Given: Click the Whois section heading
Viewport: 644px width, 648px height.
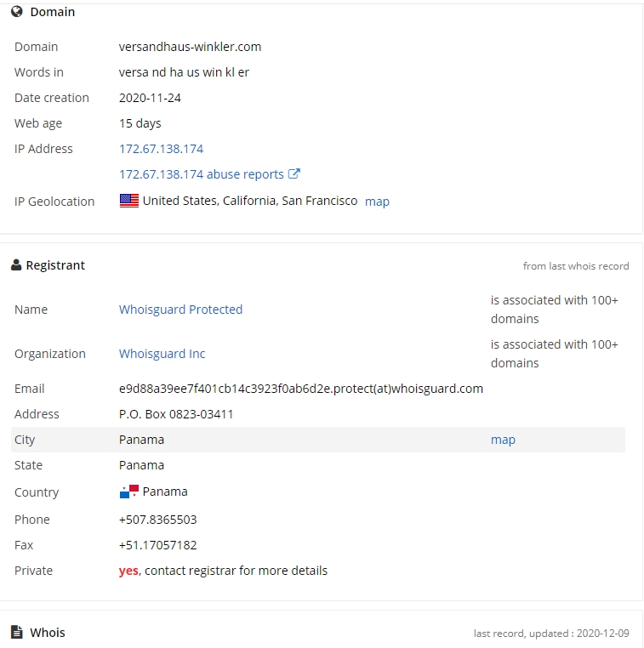Looking at the screenshot, I should click(48, 633).
